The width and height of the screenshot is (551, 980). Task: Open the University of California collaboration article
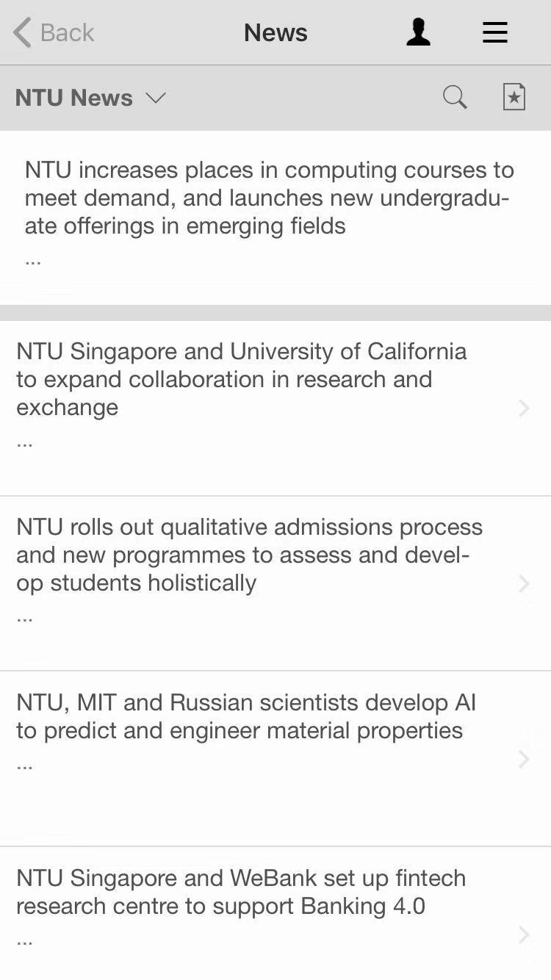tap(241, 379)
